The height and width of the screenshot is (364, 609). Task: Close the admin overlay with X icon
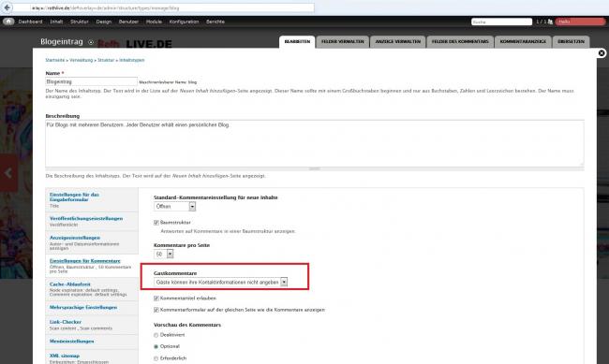(602, 53)
